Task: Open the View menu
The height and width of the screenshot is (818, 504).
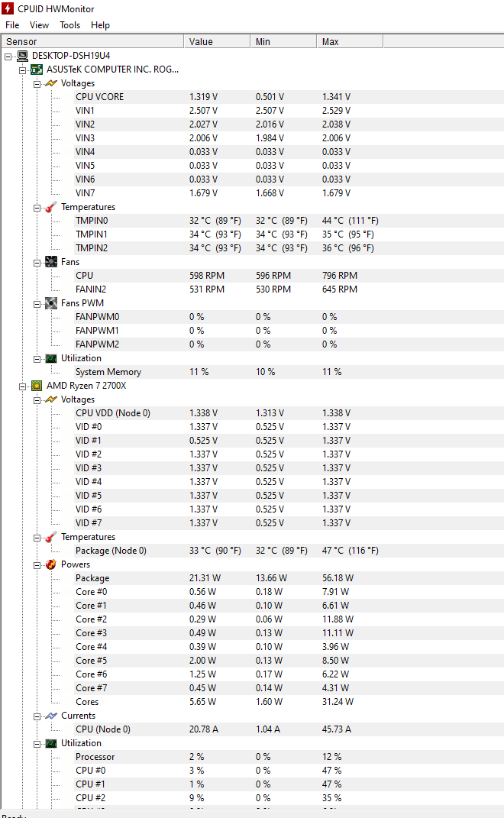Action: point(39,25)
